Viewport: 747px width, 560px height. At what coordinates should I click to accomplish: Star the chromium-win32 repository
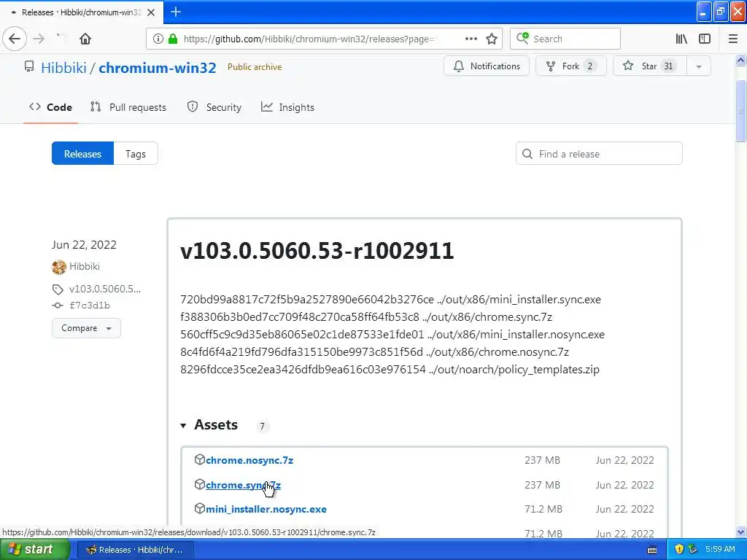[650, 66]
